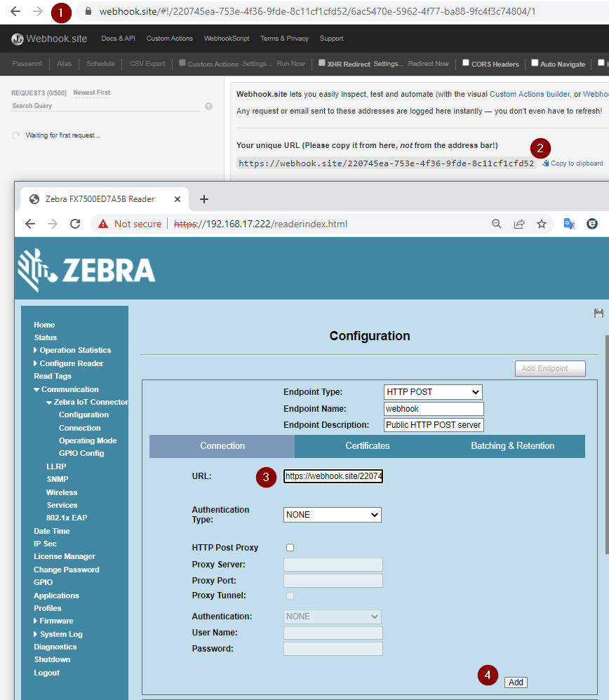The width and height of the screenshot is (609, 700).
Task: Open the Batching & Retention tab
Action: [x=512, y=446]
